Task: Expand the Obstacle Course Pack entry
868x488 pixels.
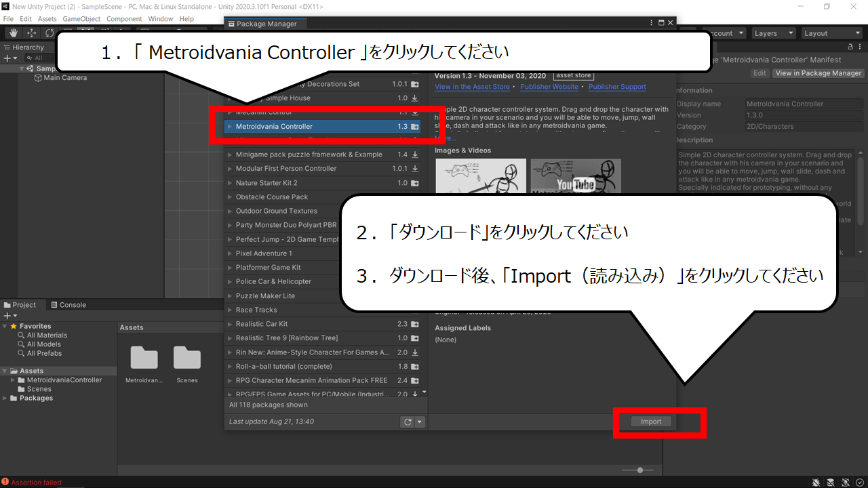Action: tap(230, 197)
